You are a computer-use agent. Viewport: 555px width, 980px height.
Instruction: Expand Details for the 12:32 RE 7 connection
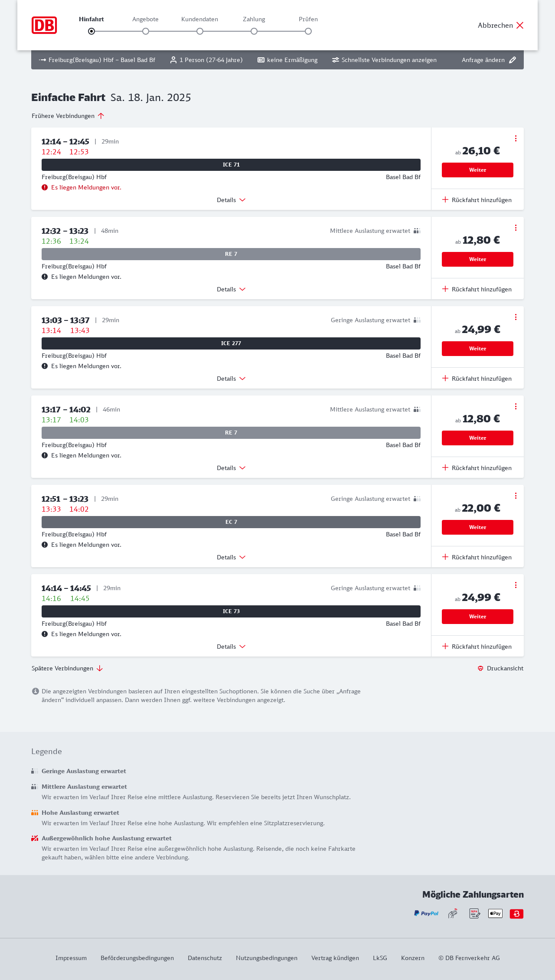(231, 289)
